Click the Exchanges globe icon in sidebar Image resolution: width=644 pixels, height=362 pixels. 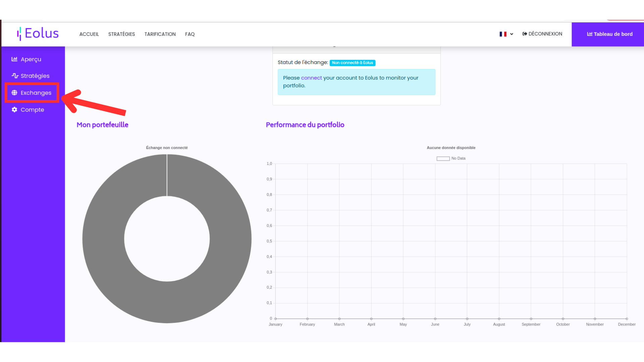tap(14, 93)
